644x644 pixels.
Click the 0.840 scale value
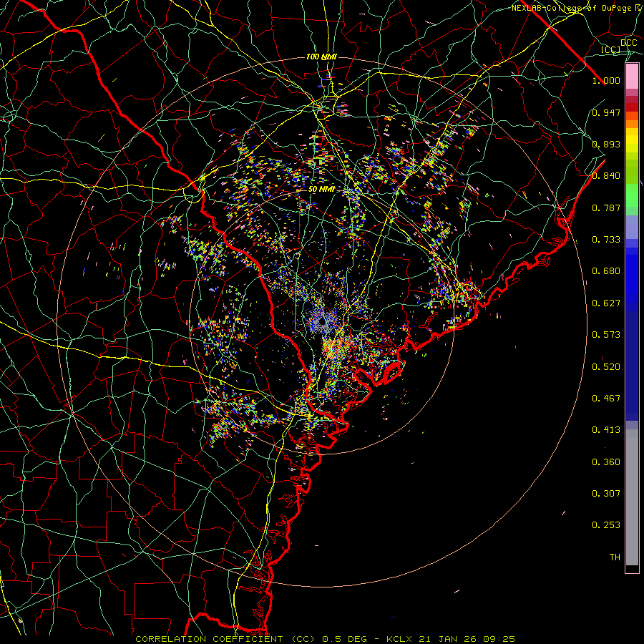(x=606, y=176)
